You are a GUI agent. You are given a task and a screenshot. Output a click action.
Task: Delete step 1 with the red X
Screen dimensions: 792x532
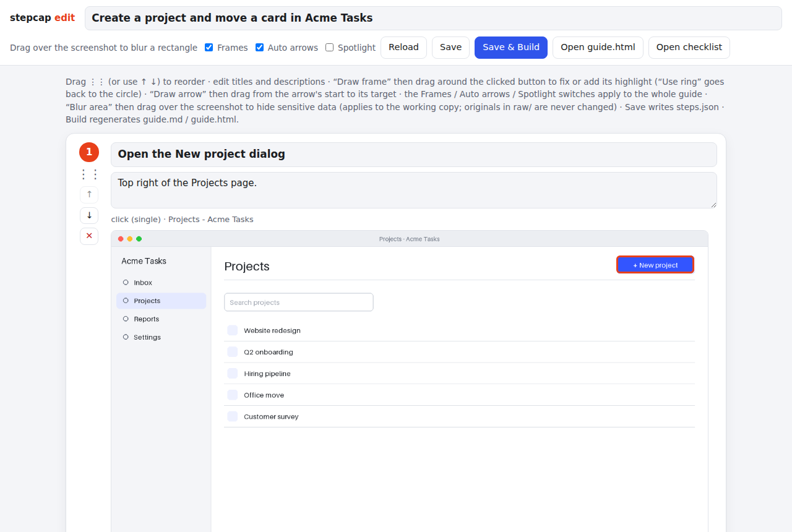click(89, 236)
